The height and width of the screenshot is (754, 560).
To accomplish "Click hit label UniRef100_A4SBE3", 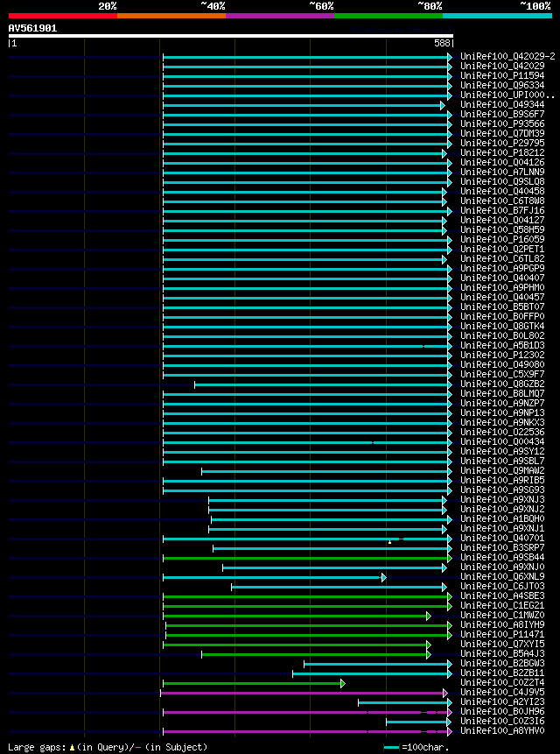I will 502,595.
